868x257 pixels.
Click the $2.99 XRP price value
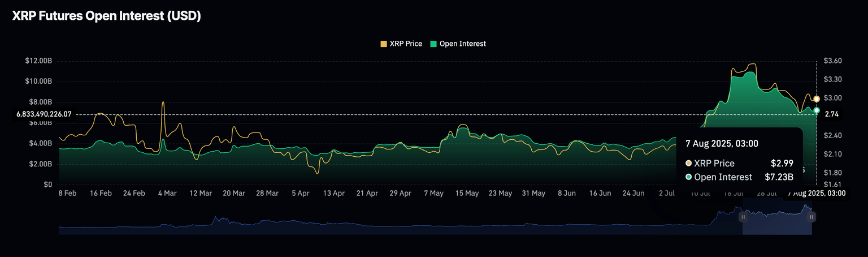[782, 163]
